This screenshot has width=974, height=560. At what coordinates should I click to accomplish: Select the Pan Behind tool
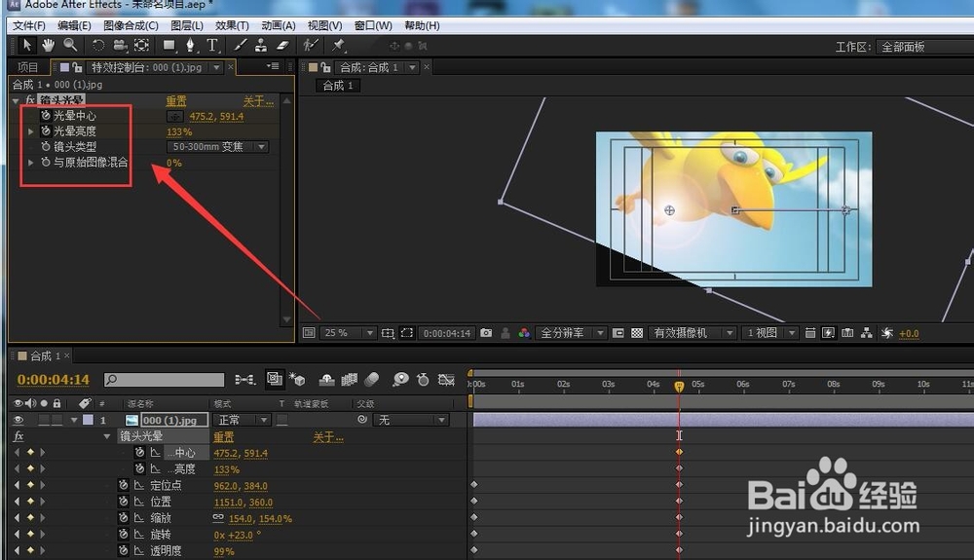141,45
